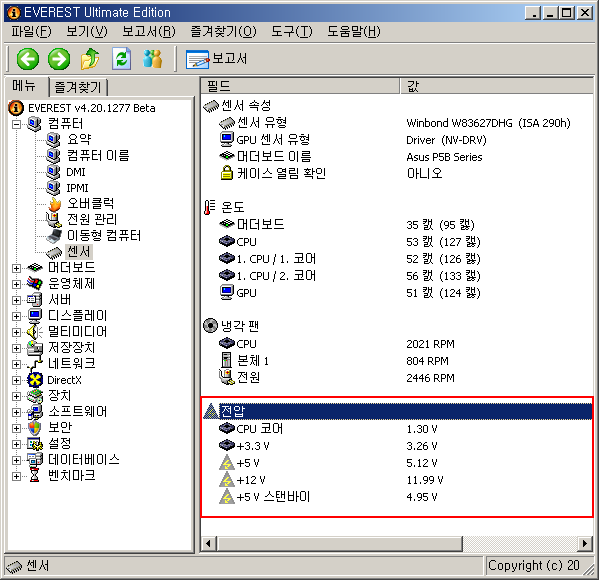Go forward with the green right arrow
Viewport: 599px width, 580px height.
[59, 59]
